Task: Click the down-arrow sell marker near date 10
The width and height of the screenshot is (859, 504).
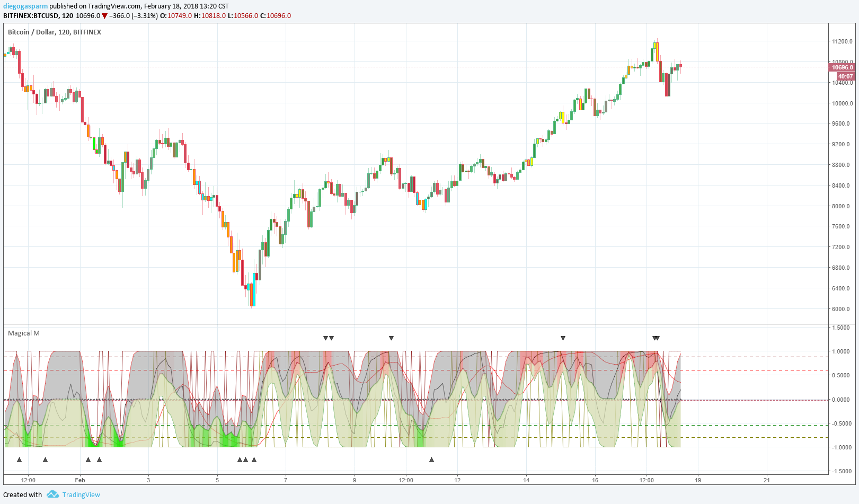Action: pos(391,338)
